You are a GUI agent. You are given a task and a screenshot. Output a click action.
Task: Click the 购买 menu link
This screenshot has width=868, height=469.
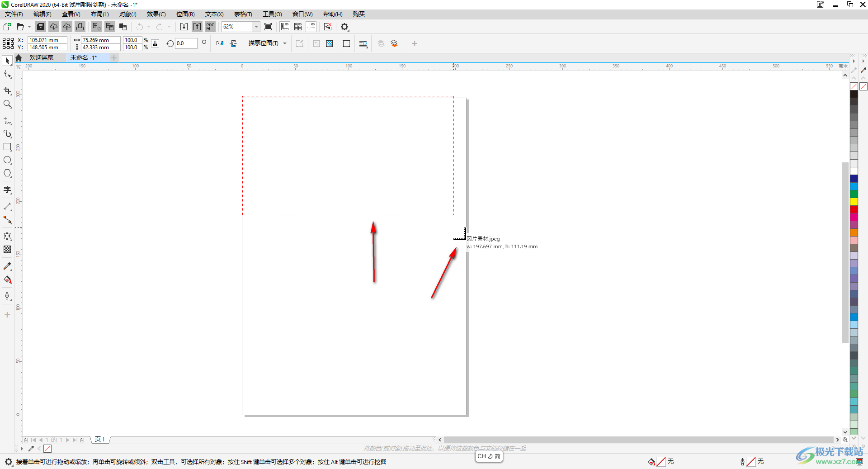tap(359, 14)
